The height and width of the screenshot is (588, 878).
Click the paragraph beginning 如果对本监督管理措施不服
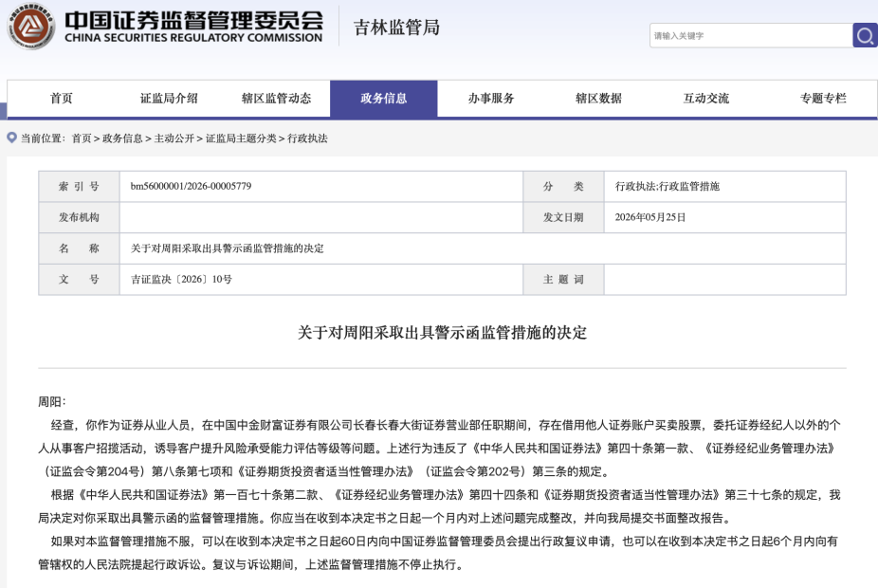tap(440, 553)
